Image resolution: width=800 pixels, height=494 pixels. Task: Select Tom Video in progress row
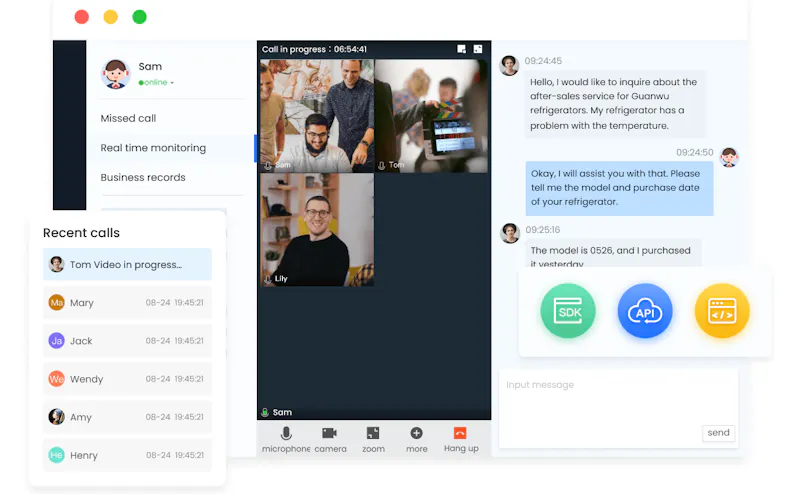tap(127, 264)
